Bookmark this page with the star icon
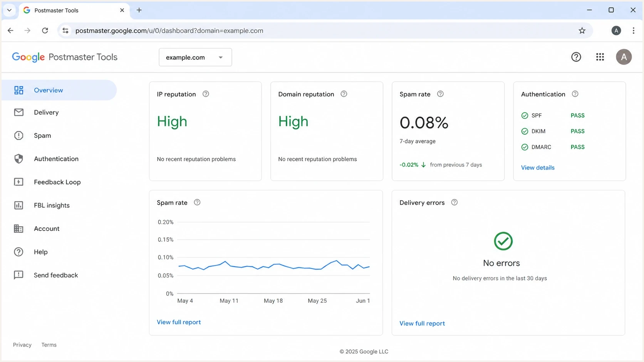 coord(582,31)
